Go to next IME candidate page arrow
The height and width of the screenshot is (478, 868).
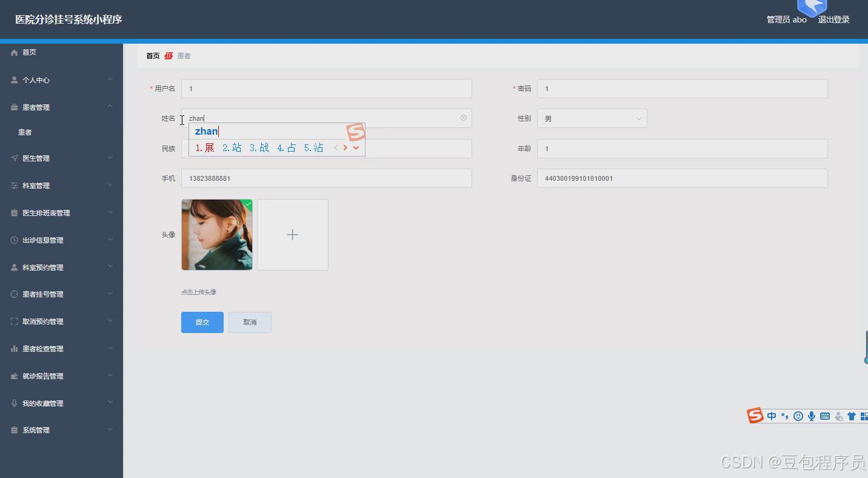click(x=346, y=147)
